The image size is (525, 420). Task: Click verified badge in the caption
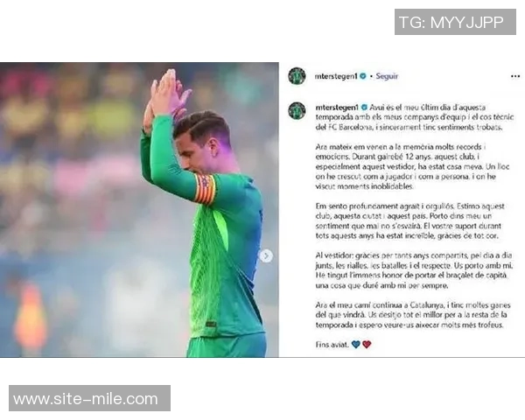pos(364,108)
